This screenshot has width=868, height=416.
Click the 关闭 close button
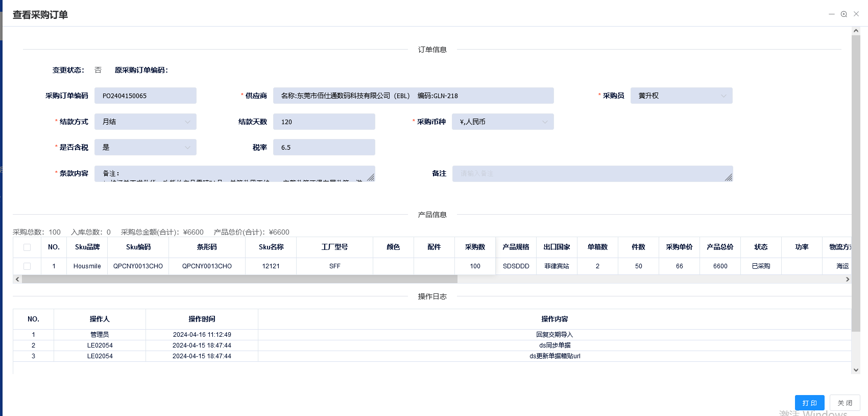click(x=845, y=403)
